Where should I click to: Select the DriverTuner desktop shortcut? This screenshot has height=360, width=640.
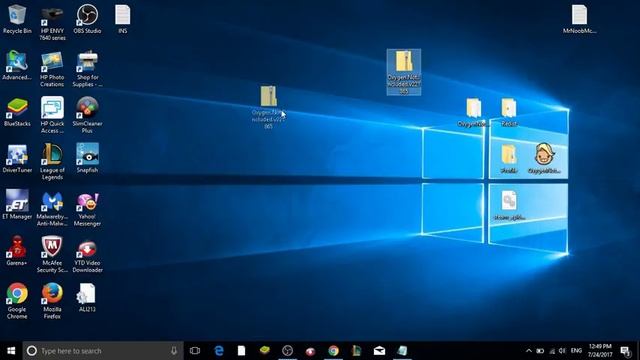pos(17,158)
